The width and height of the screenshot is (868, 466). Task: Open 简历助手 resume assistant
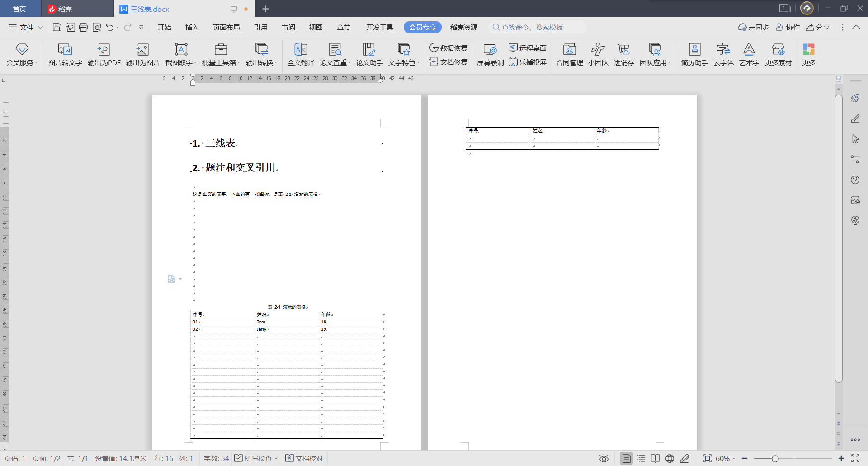(x=695, y=54)
